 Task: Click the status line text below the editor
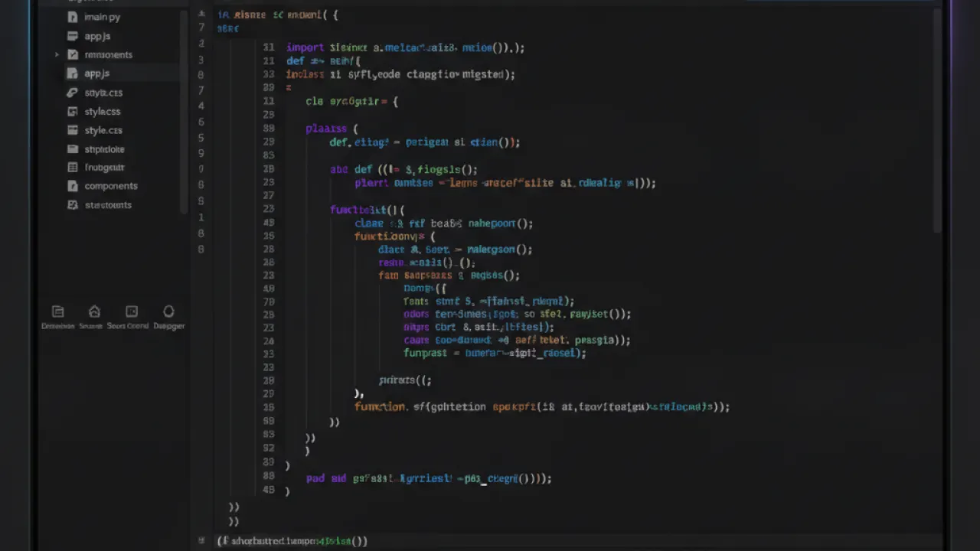coord(292,541)
